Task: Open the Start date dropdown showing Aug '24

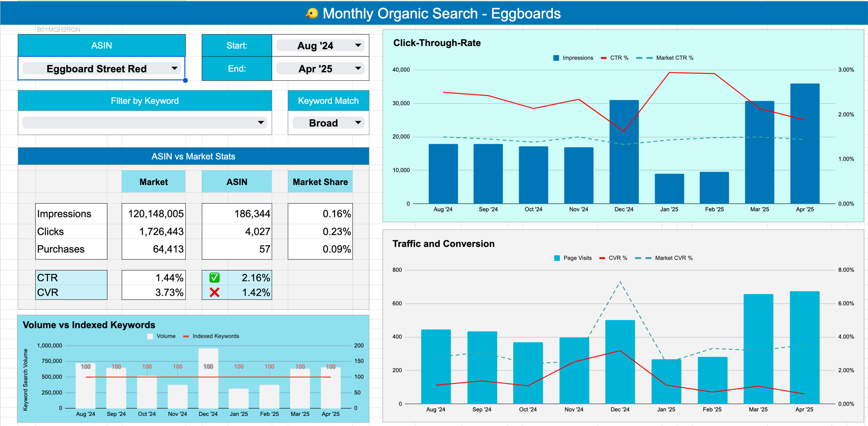Action: [320, 46]
